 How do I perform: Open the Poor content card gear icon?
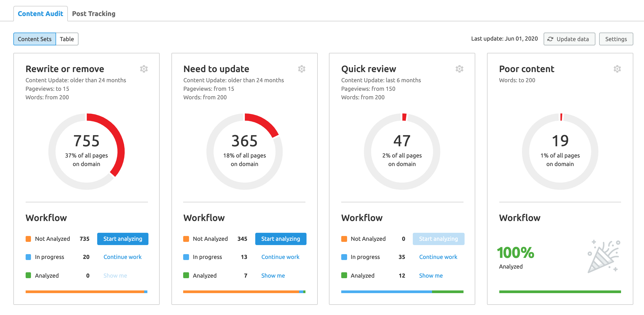[617, 69]
